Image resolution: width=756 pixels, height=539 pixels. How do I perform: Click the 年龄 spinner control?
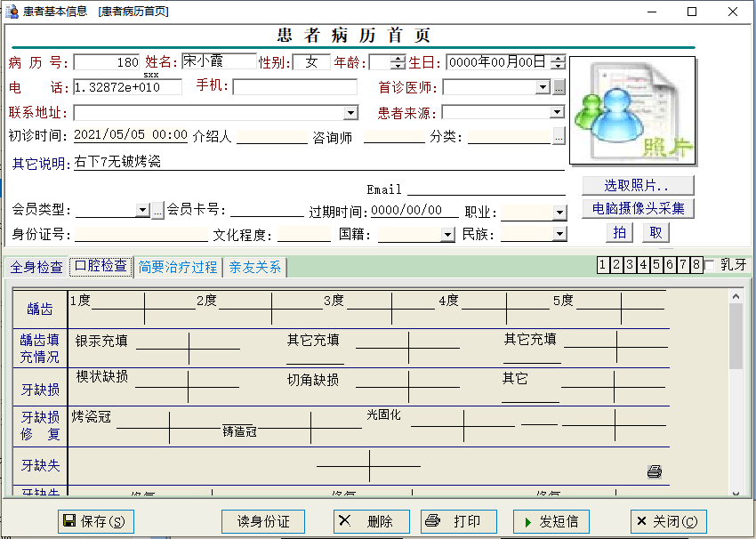(398, 61)
